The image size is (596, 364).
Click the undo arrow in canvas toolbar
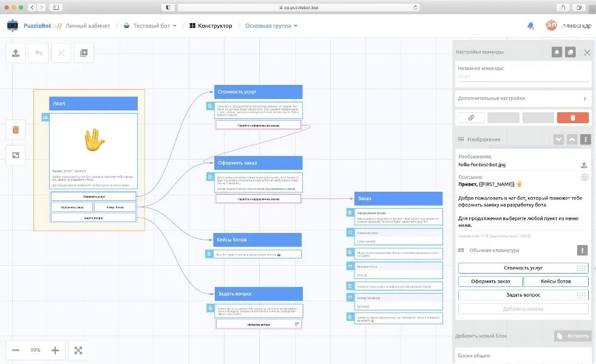[x=38, y=53]
